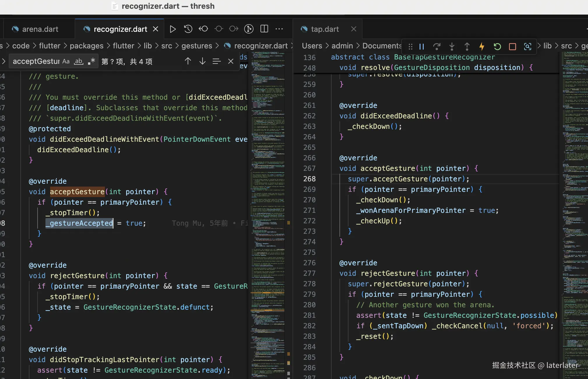This screenshot has width=588, height=379.
Task: Stop debugging with red square icon
Action: (512, 46)
